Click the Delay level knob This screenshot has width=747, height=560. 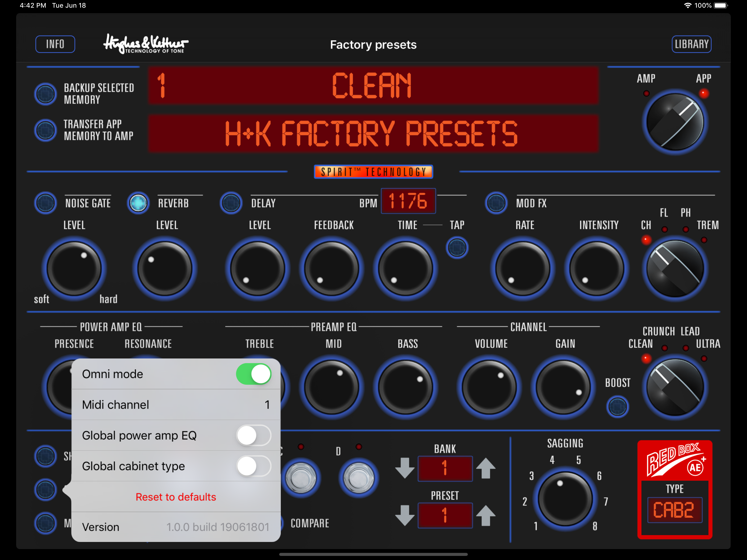click(258, 269)
